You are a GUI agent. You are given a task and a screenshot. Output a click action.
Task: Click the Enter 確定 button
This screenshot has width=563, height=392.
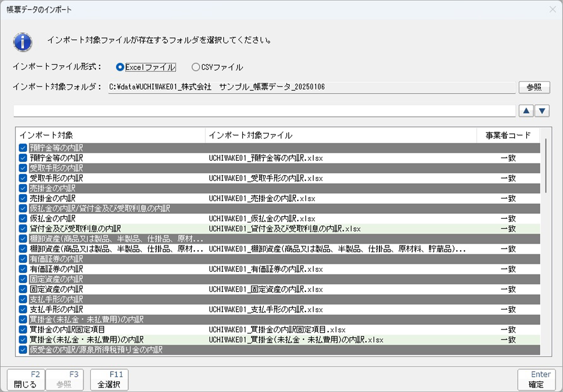(537, 379)
